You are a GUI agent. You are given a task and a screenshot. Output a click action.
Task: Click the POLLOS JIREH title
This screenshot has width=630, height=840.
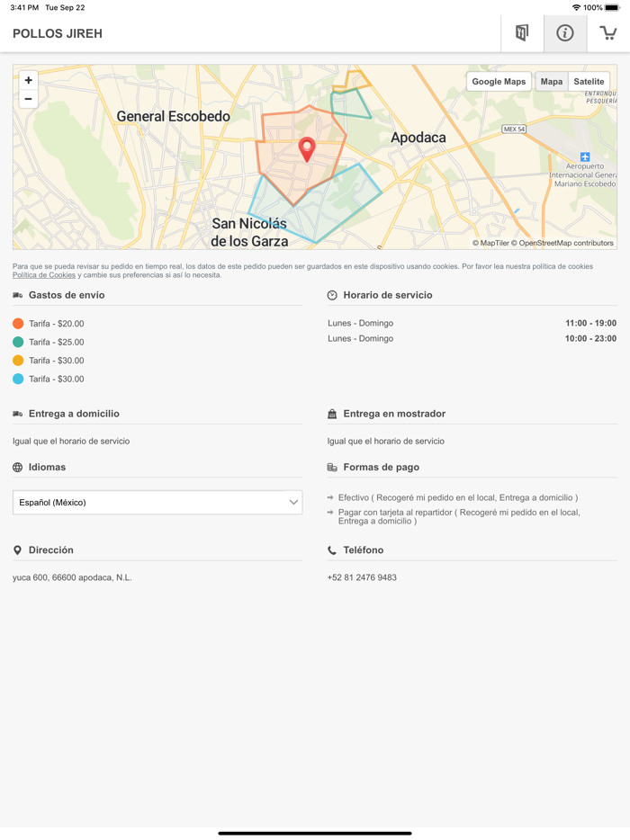[58, 33]
